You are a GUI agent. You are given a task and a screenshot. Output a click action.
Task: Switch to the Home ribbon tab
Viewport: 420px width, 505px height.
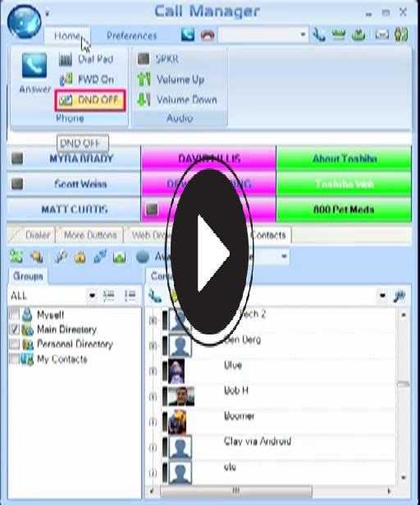coord(67,35)
